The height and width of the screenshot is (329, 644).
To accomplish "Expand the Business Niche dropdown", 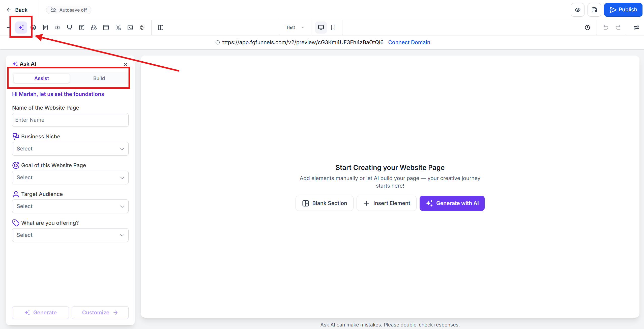I will (70, 149).
